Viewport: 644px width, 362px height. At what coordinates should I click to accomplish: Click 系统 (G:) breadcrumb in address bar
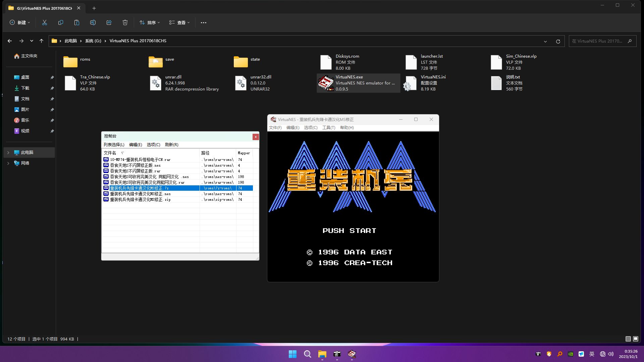93,41
